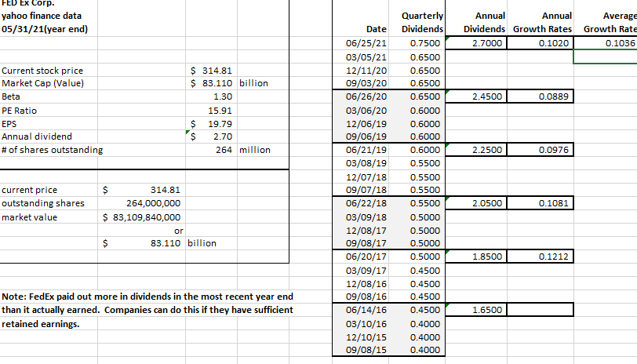Image resolution: width=637 pixels, height=364 pixels.
Task: Click the date 06/20/17 cell
Action: [x=360, y=257]
